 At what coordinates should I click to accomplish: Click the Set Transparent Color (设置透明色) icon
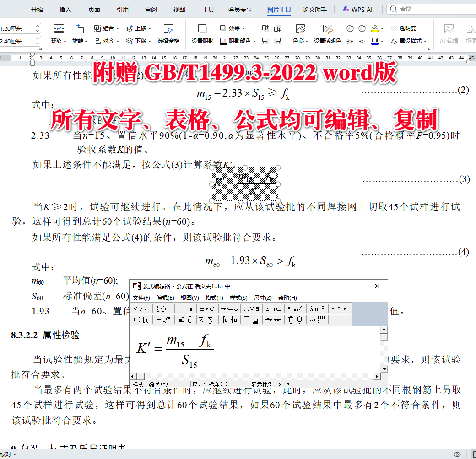click(x=328, y=29)
